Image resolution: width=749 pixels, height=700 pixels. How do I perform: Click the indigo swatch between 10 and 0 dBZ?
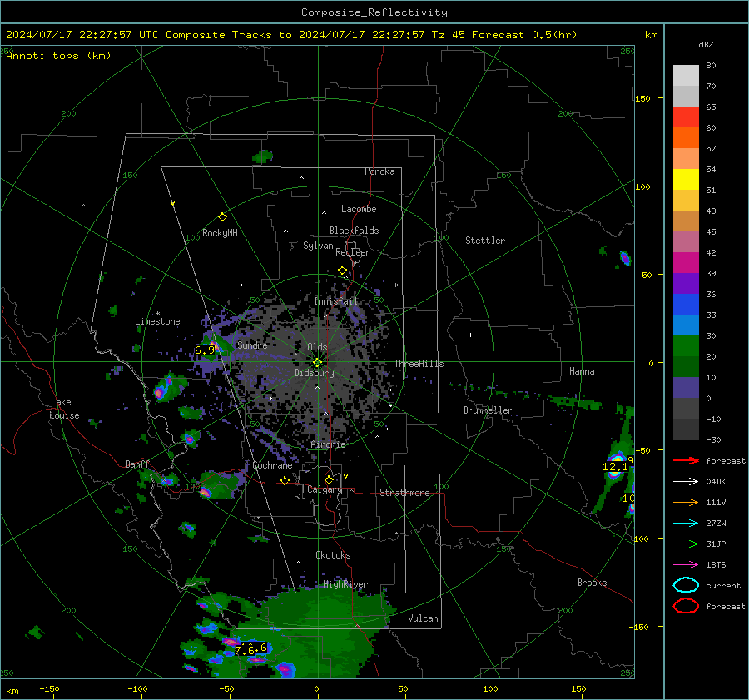(686, 388)
